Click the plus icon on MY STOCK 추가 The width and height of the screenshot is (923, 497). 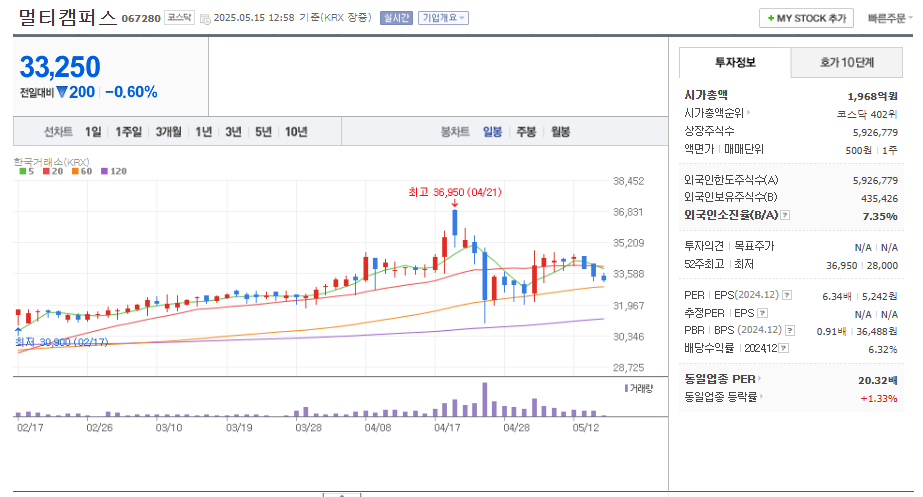tap(771, 19)
